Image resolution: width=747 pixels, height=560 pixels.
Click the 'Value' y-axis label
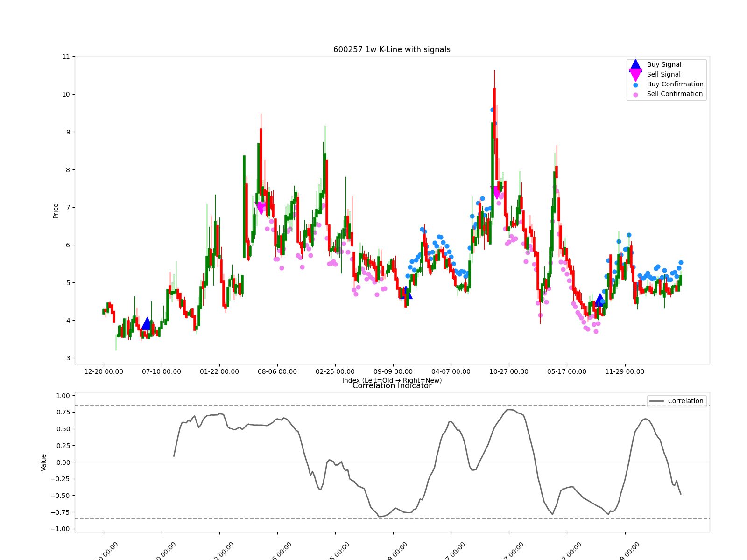(44, 462)
